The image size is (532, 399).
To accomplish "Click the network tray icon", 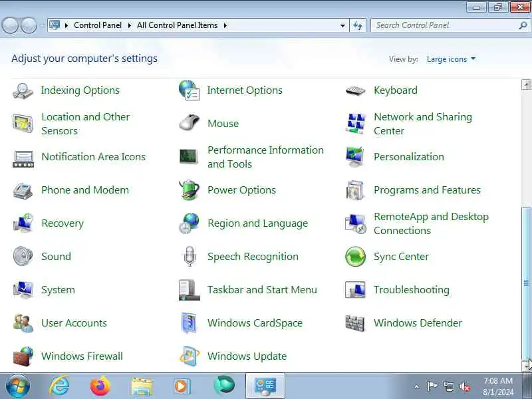I will tap(448, 386).
